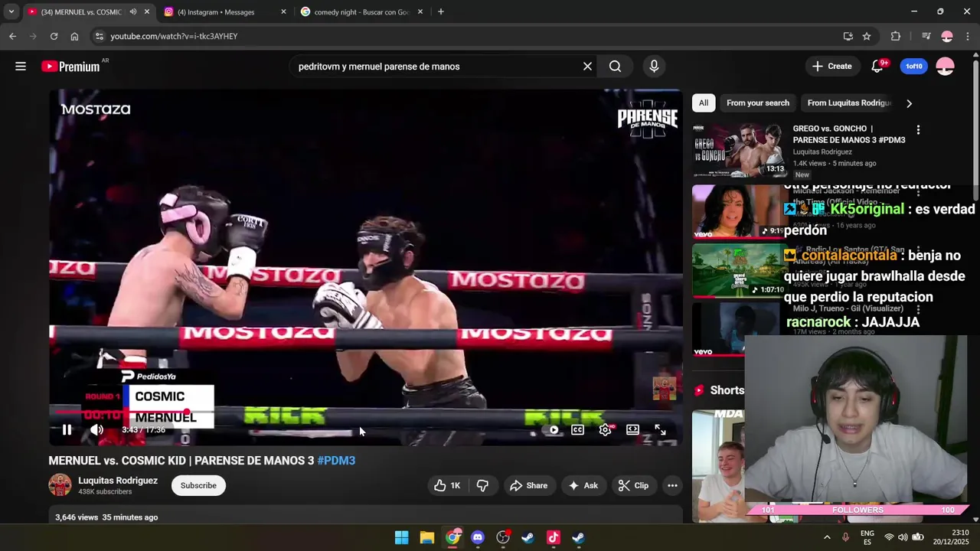Viewport: 980px width, 551px height.
Task: Open the Ask button
Action: coord(583,485)
